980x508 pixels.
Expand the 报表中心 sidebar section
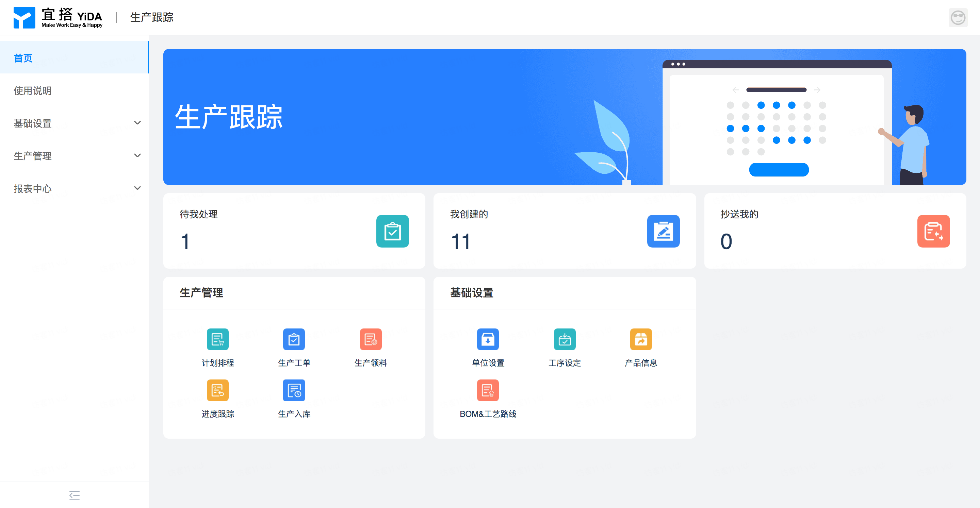(x=76, y=188)
